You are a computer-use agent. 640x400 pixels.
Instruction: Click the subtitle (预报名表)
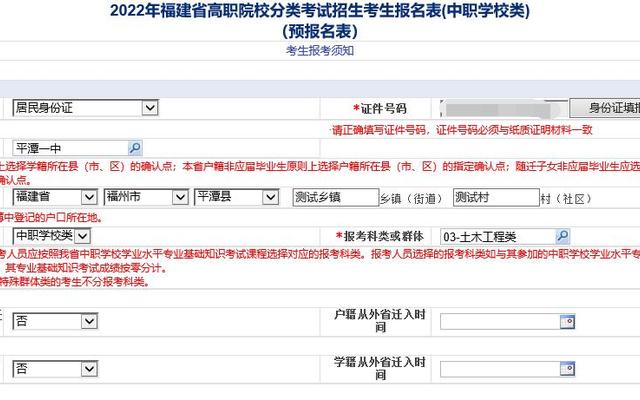point(320,31)
